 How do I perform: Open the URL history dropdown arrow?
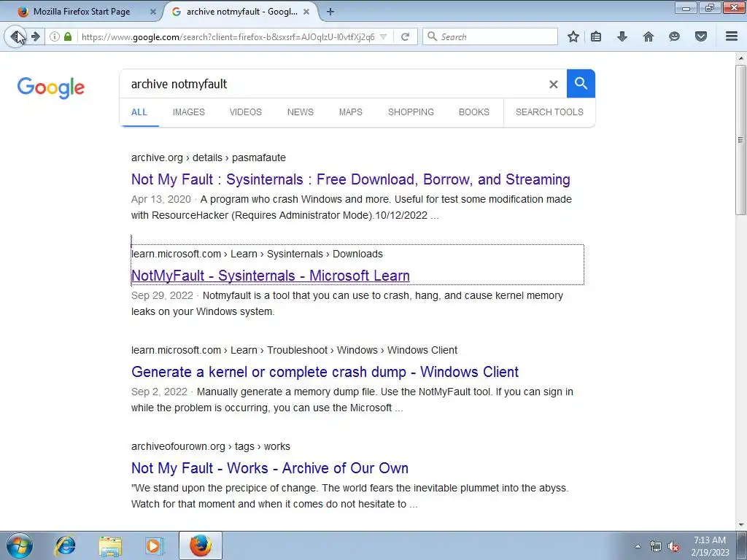[x=383, y=36]
